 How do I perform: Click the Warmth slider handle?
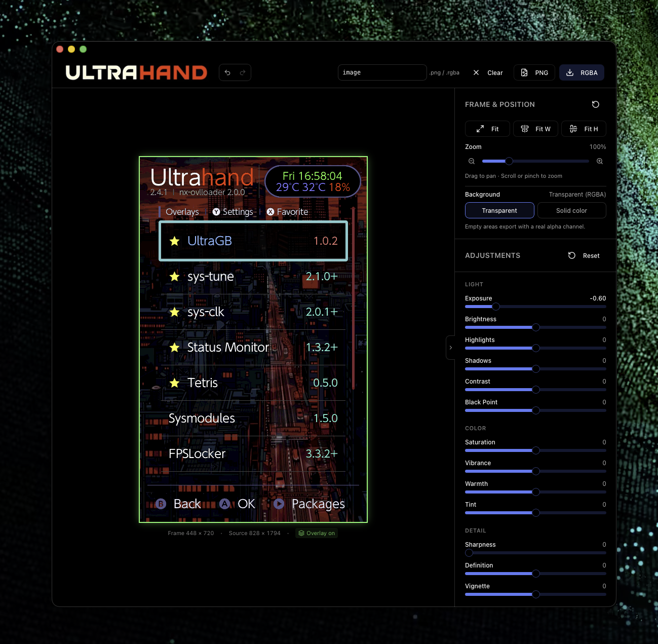(536, 492)
